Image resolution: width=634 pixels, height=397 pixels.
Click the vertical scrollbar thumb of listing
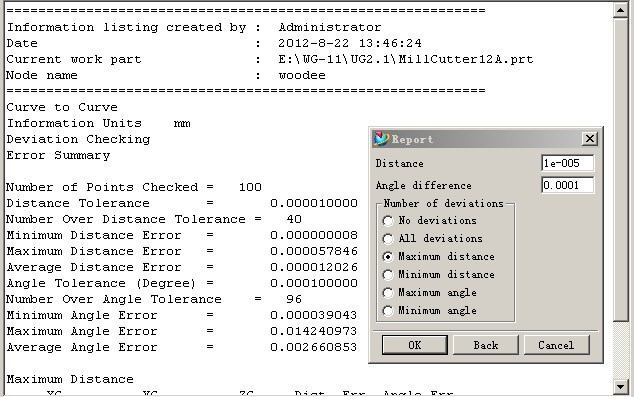point(620,170)
